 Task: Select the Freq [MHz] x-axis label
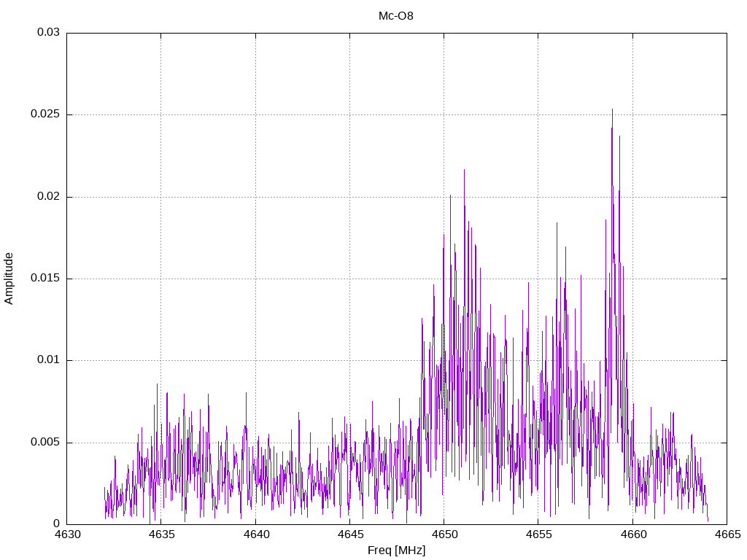(x=396, y=551)
